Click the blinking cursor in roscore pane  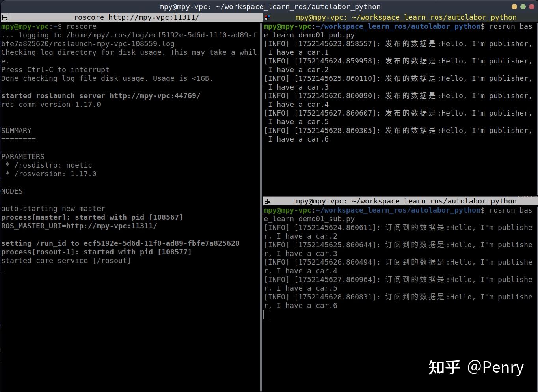tap(4, 269)
